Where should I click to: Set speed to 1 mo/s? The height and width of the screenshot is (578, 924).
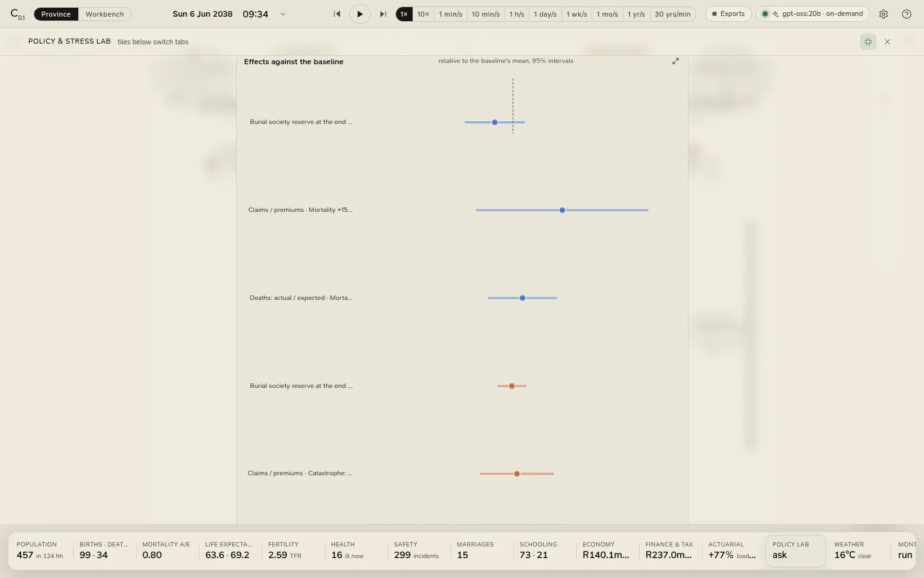click(x=607, y=14)
